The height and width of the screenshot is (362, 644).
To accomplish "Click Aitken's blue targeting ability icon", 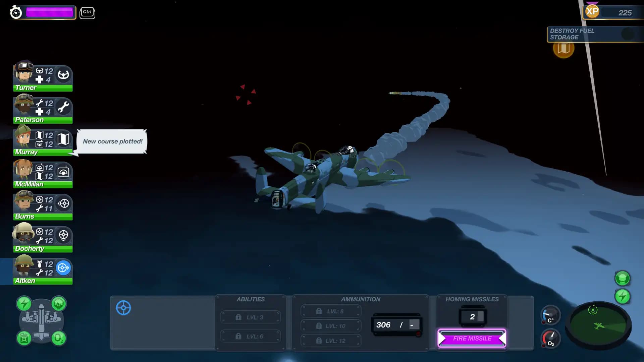I will pos(63,268).
